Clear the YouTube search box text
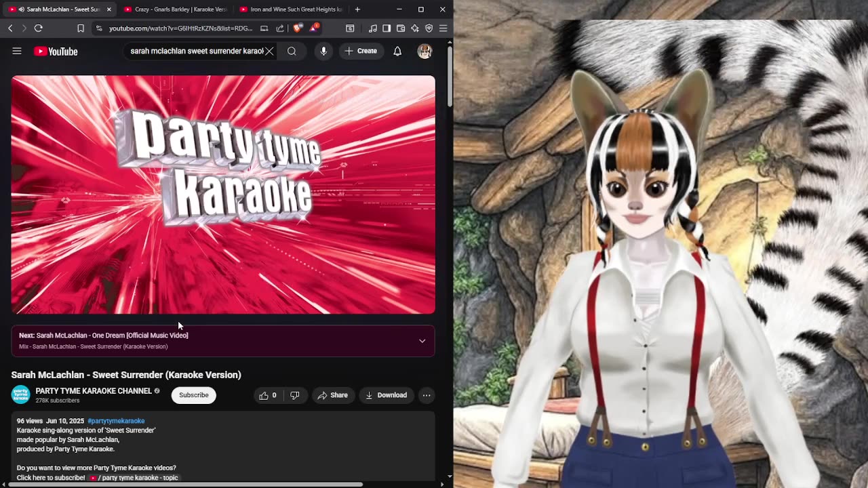The image size is (868, 488). [x=269, y=51]
